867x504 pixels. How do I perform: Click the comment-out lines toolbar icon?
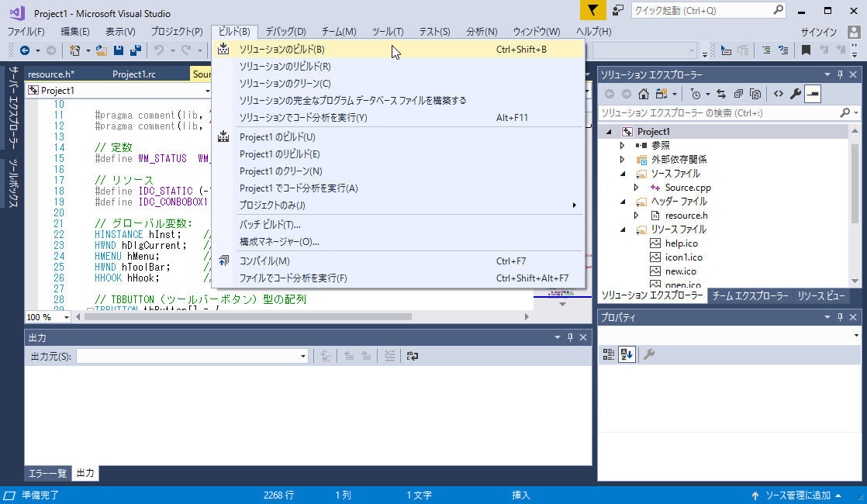click(x=766, y=50)
